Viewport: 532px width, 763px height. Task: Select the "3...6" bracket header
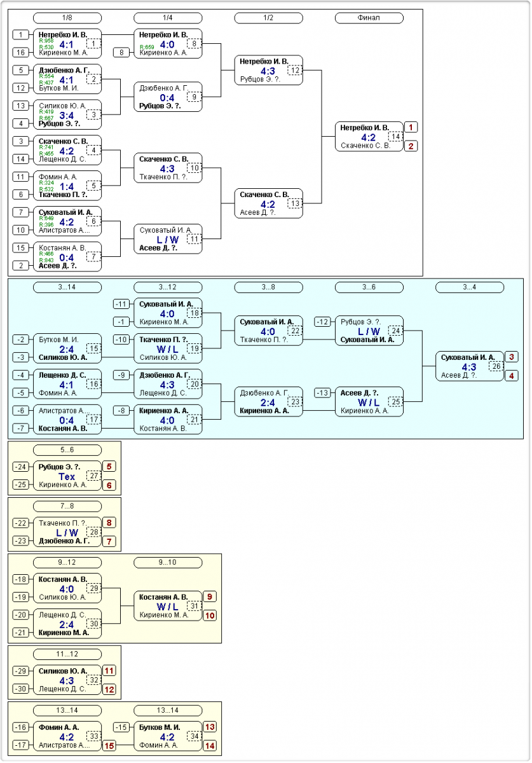pos(369,287)
